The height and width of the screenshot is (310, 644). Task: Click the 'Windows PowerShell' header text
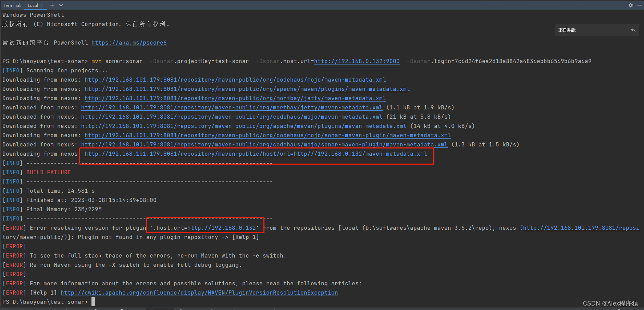(x=33, y=15)
